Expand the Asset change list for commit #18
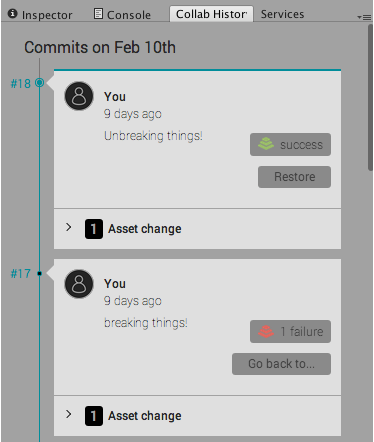Image resolution: width=374 pixels, height=442 pixels. point(69,227)
